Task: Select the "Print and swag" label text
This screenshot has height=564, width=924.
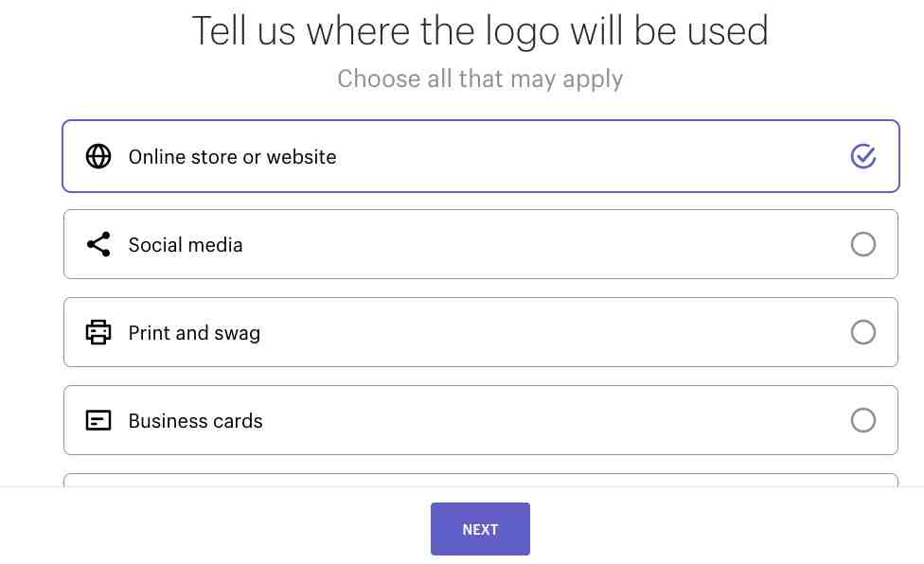Action: [x=194, y=333]
